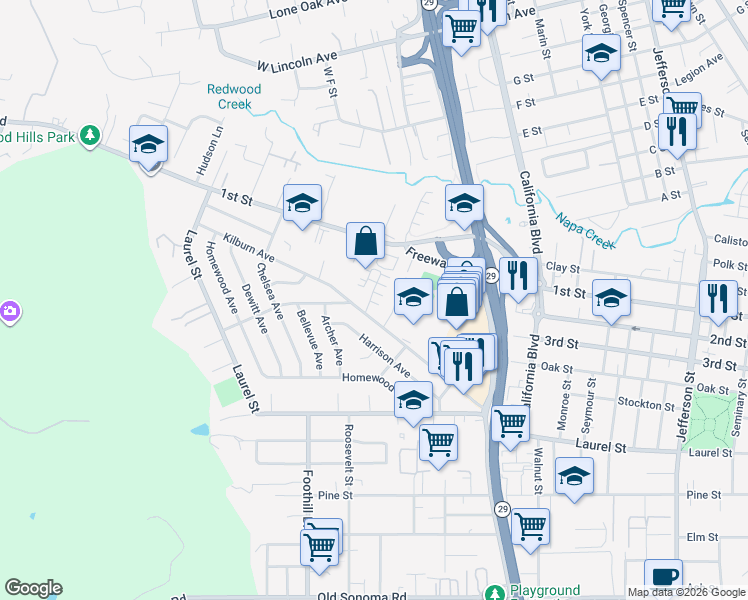Click the restaurant marker by Polk St
The height and width of the screenshot is (600, 748).
point(718,300)
